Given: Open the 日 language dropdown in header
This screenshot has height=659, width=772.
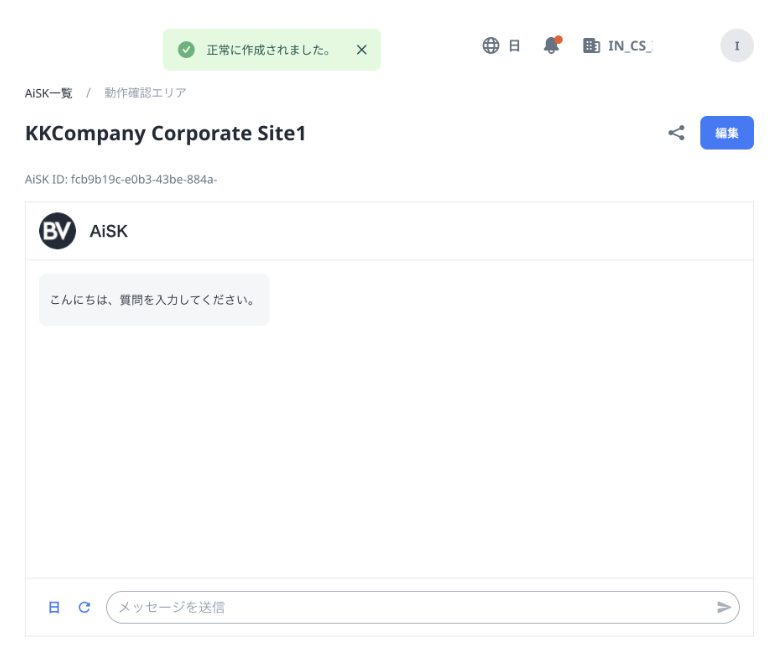Looking at the screenshot, I should tap(514, 46).
